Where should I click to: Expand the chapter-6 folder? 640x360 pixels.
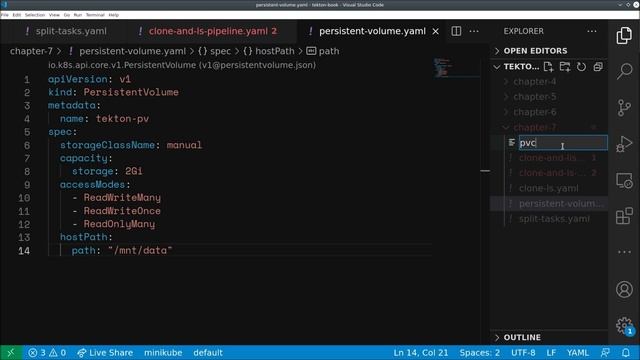click(534, 112)
